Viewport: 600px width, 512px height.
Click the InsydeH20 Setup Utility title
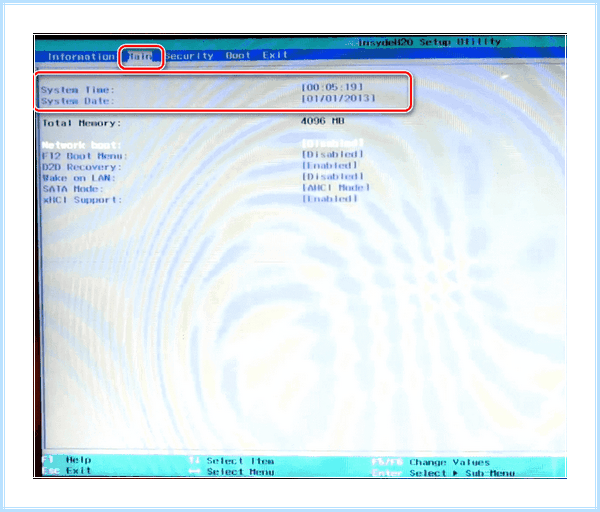429,42
